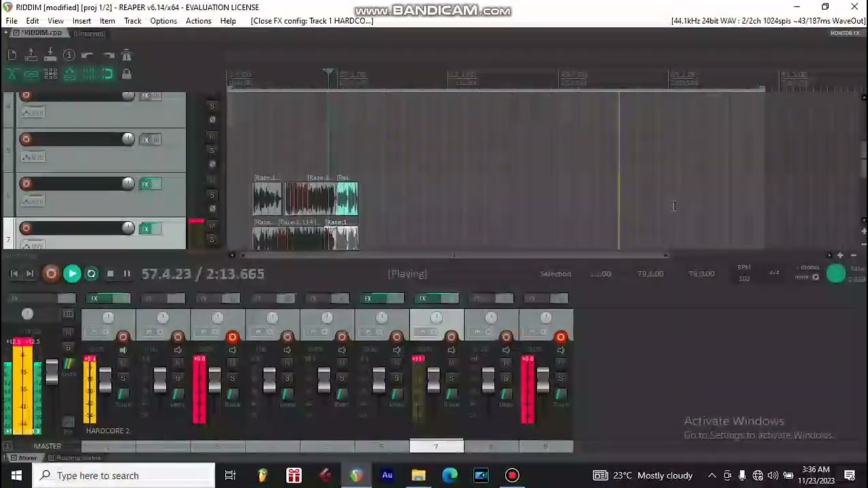Click the Undo arrow icon

(x=88, y=56)
